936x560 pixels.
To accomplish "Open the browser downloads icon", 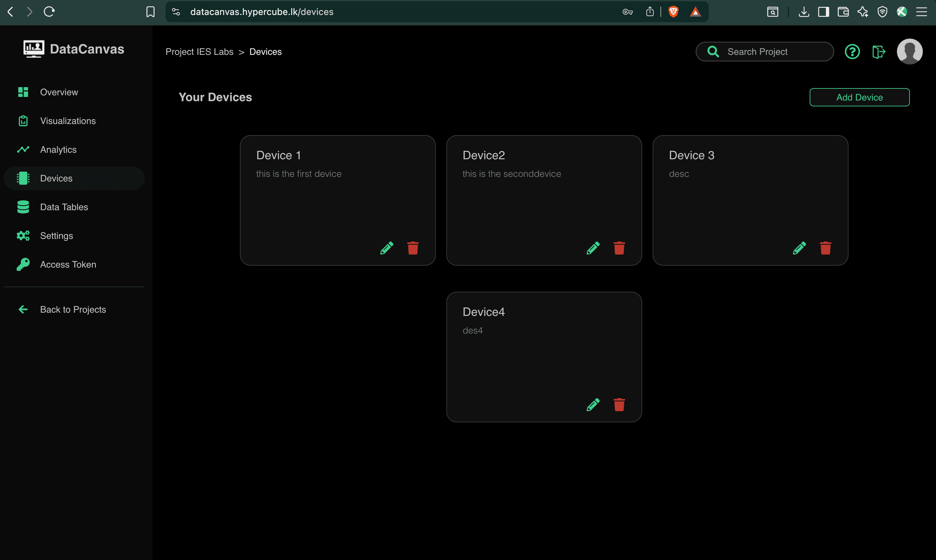I will tap(804, 12).
